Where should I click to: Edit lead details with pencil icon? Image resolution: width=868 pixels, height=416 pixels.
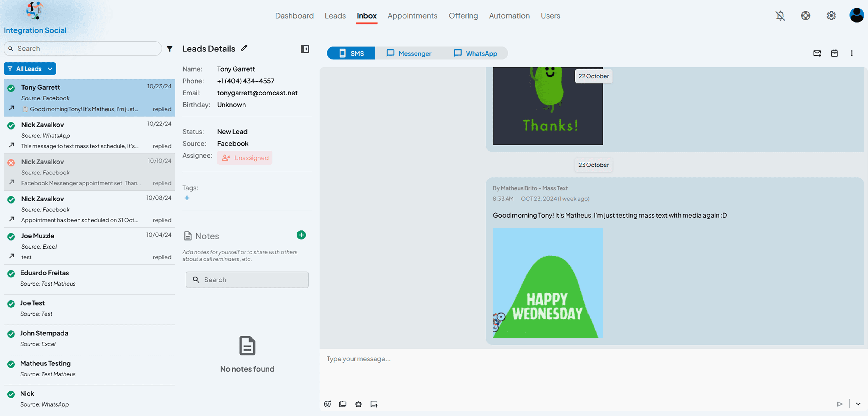click(x=244, y=49)
